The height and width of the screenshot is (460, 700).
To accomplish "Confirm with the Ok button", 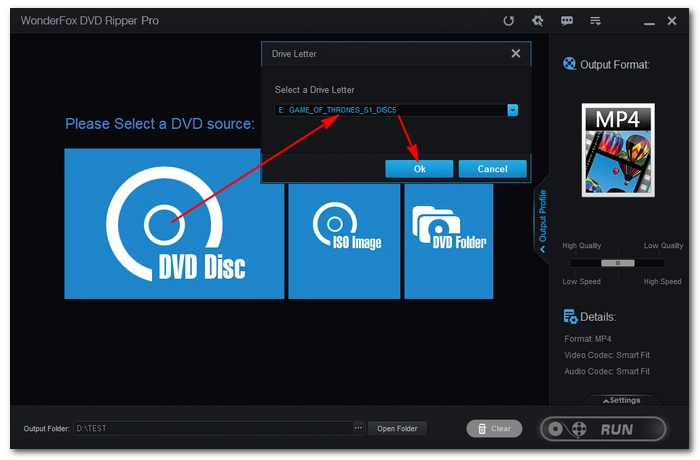I will pyautogui.click(x=419, y=169).
